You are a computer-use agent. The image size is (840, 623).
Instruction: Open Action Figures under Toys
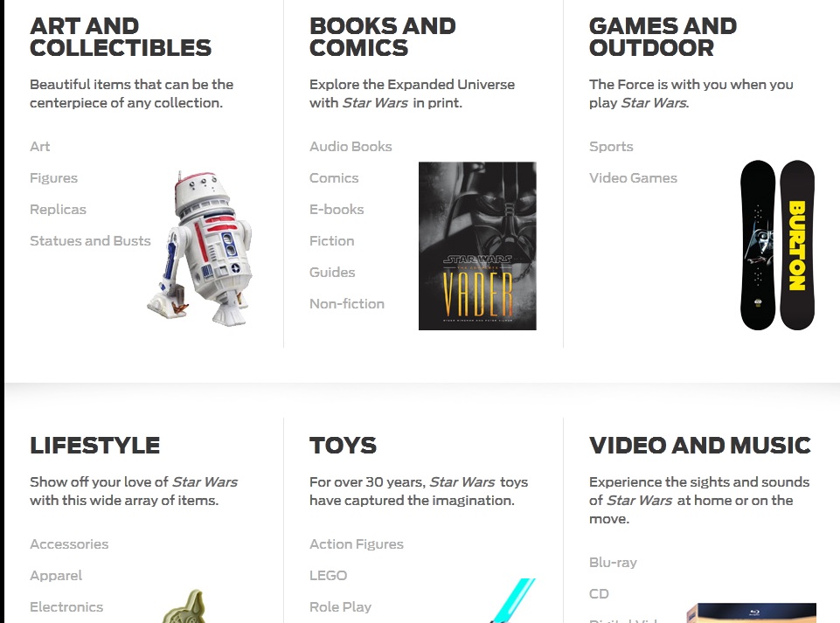[x=357, y=544]
